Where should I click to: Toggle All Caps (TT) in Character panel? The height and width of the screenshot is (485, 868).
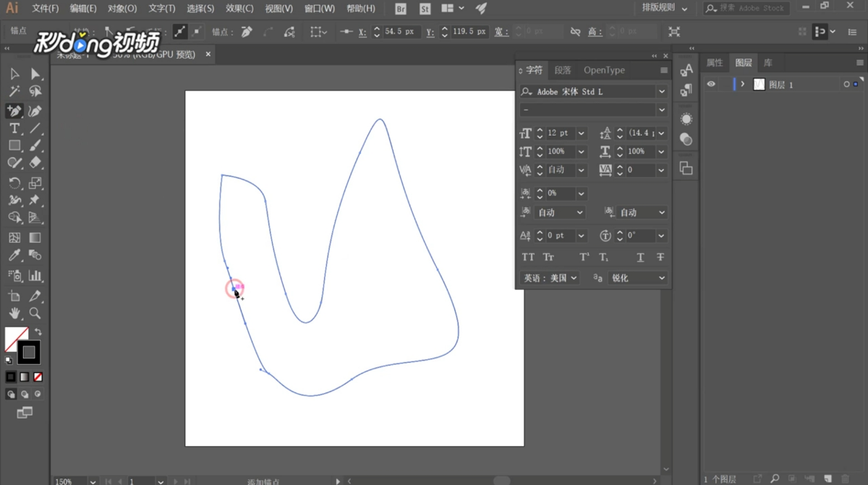point(528,257)
